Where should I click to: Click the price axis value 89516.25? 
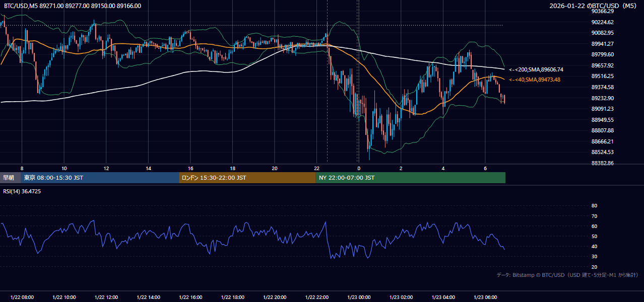coord(602,76)
